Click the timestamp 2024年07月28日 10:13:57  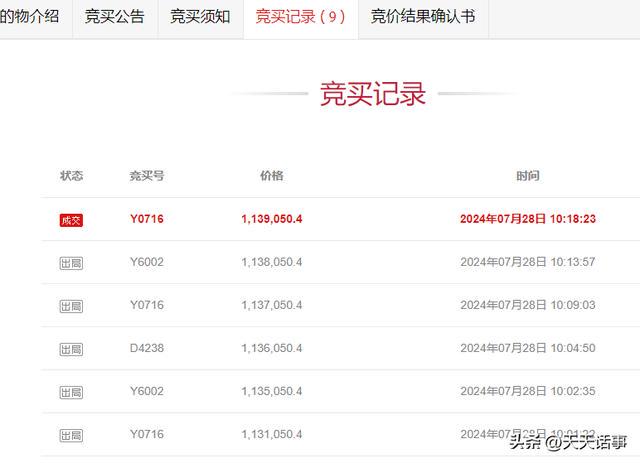tap(528, 262)
